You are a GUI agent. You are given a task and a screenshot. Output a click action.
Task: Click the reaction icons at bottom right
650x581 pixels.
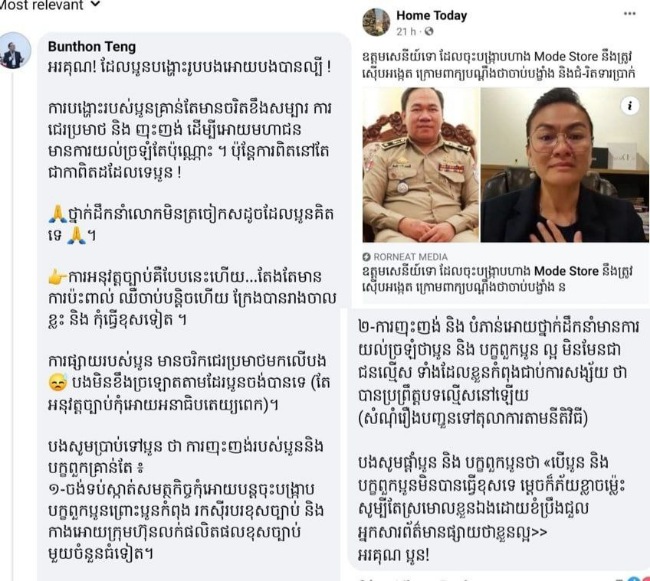click(x=636, y=579)
